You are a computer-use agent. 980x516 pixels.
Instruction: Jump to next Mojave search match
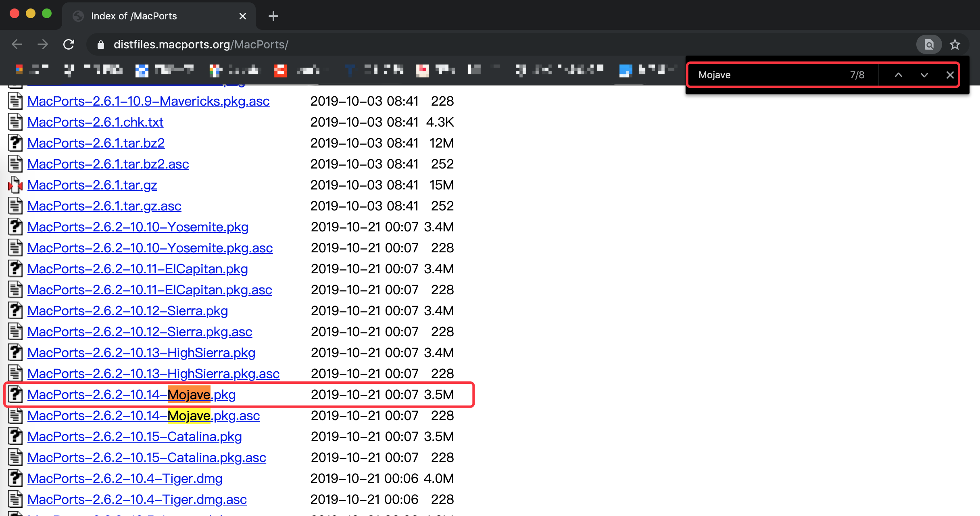(924, 75)
